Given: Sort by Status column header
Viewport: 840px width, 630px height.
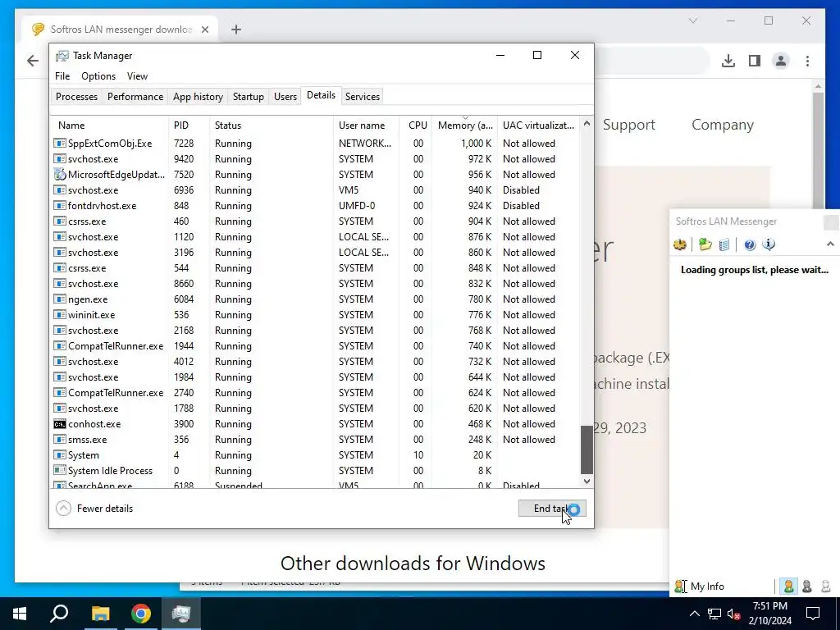Looking at the screenshot, I should [x=271, y=126].
